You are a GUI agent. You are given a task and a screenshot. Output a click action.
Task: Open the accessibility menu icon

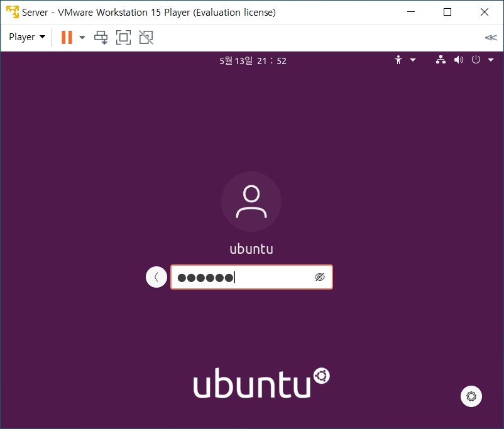click(398, 60)
